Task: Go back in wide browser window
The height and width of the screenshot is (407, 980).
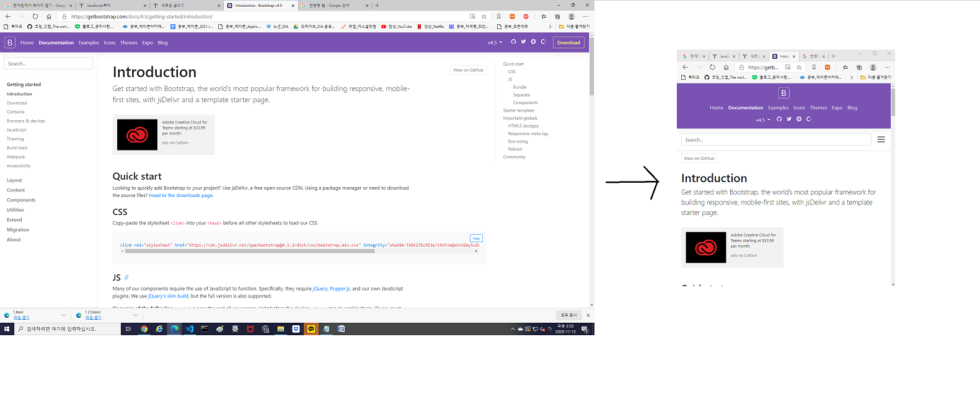Action: (x=8, y=16)
